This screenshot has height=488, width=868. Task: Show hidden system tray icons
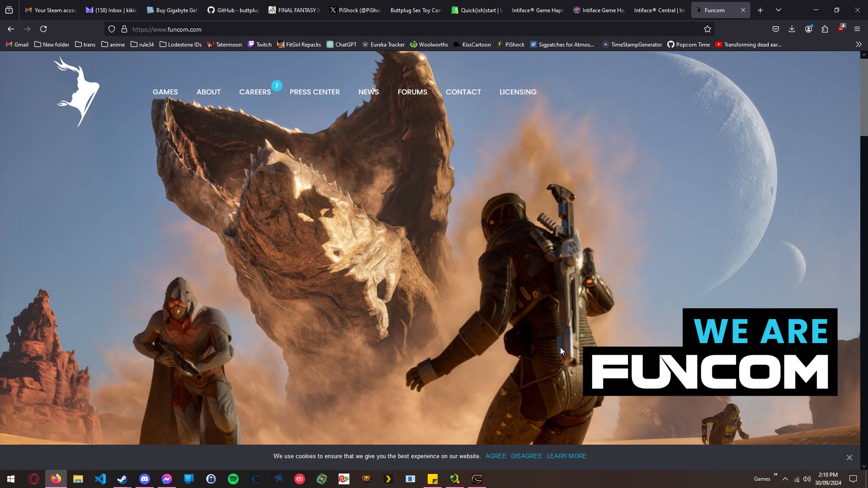pyautogui.click(x=785, y=479)
